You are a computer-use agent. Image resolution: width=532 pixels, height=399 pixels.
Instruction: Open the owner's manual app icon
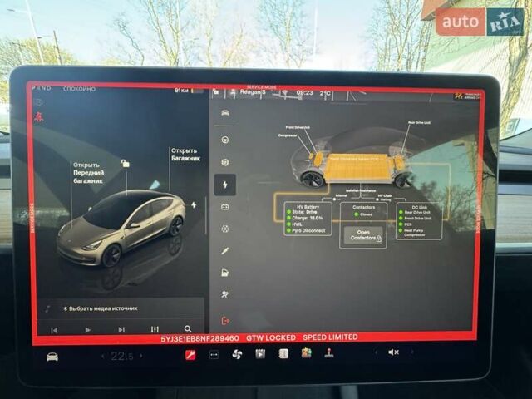[x=283, y=353]
